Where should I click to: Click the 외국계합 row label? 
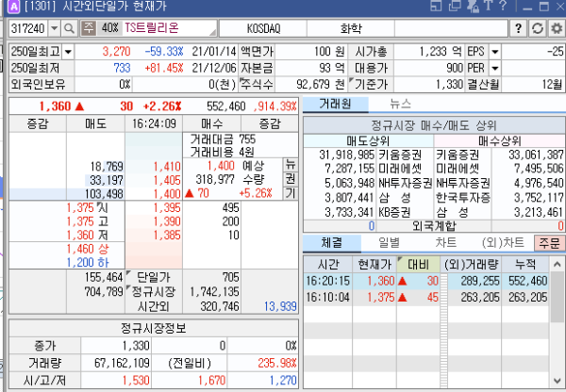[x=434, y=226]
